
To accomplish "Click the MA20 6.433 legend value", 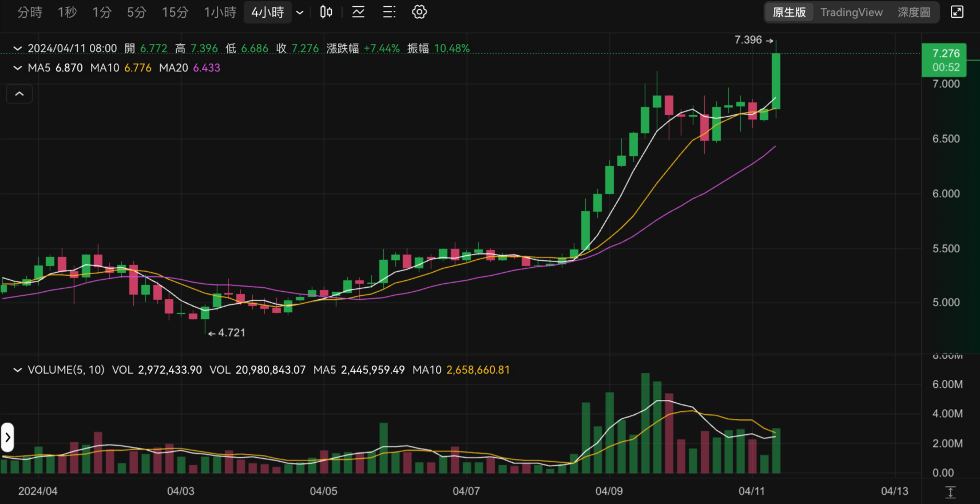I will click(x=190, y=68).
